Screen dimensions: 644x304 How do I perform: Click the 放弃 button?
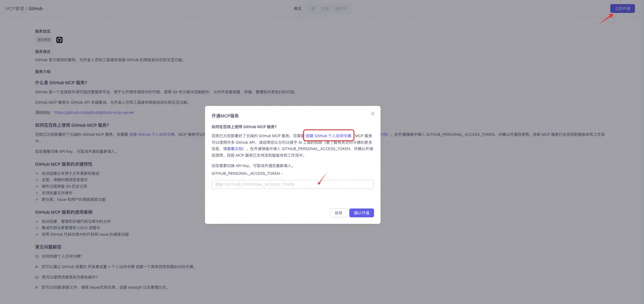[x=339, y=213]
